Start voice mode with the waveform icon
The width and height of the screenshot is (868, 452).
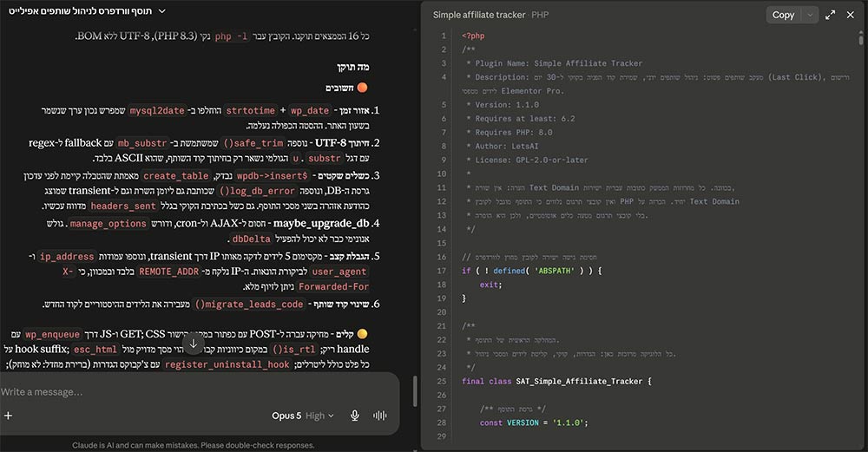click(380, 416)
